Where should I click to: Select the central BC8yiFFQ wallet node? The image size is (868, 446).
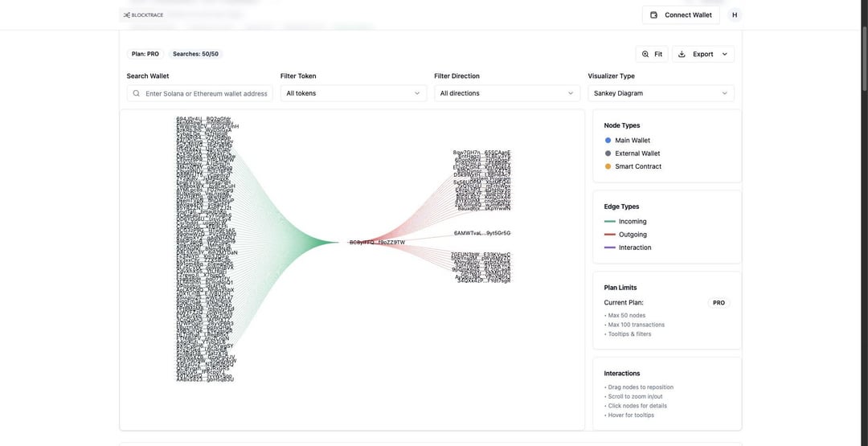(377, 242)
